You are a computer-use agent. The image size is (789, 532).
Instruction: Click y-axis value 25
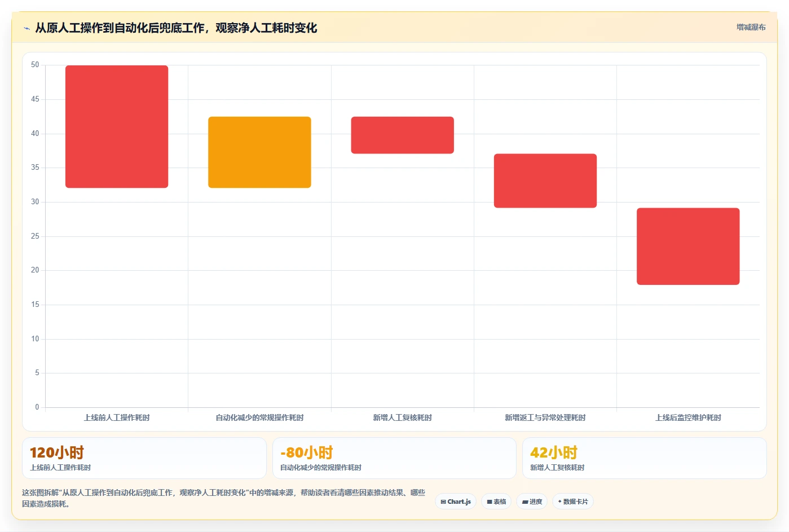35,236
